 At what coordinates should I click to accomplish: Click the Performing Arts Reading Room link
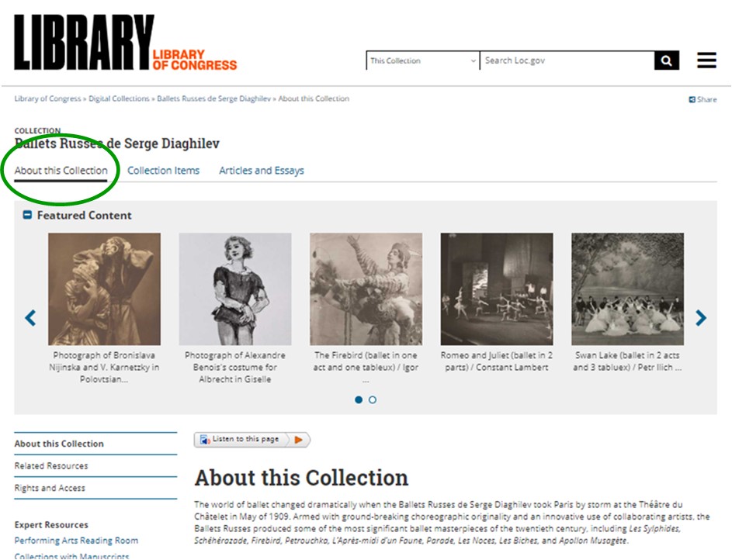pyautogui.click(x=76, y=541)
